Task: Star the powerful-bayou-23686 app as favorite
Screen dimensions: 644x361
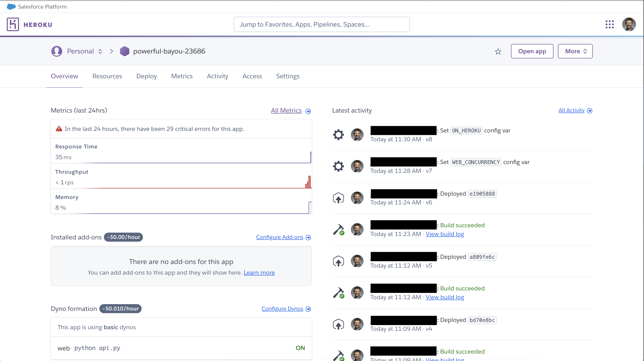Action: pos(498,51)
